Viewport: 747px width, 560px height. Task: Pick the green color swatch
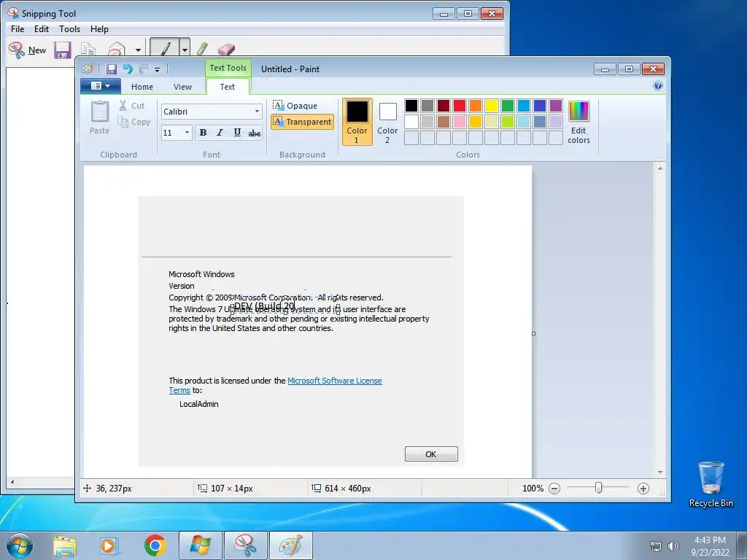point(508,106)
